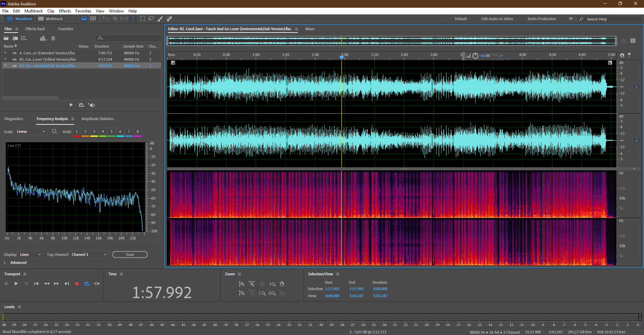Click the Files panel search field
Screen dimensions: 644x335
pos(128,38)
